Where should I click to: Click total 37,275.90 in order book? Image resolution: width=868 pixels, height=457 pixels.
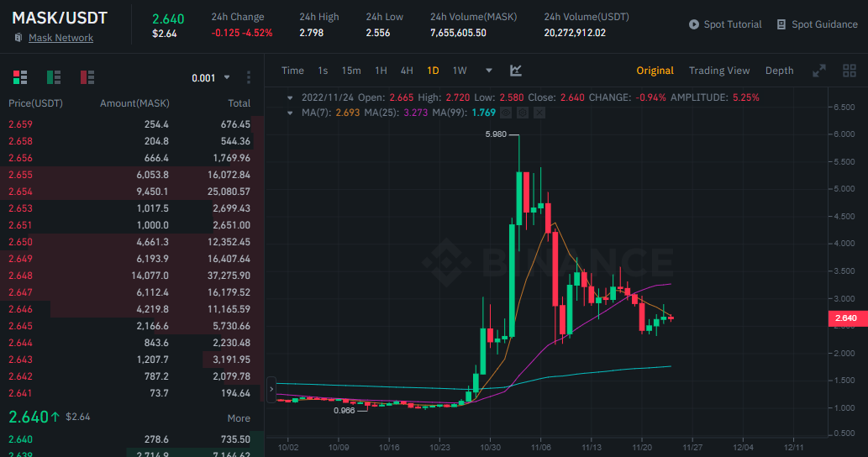pos(231,276)
